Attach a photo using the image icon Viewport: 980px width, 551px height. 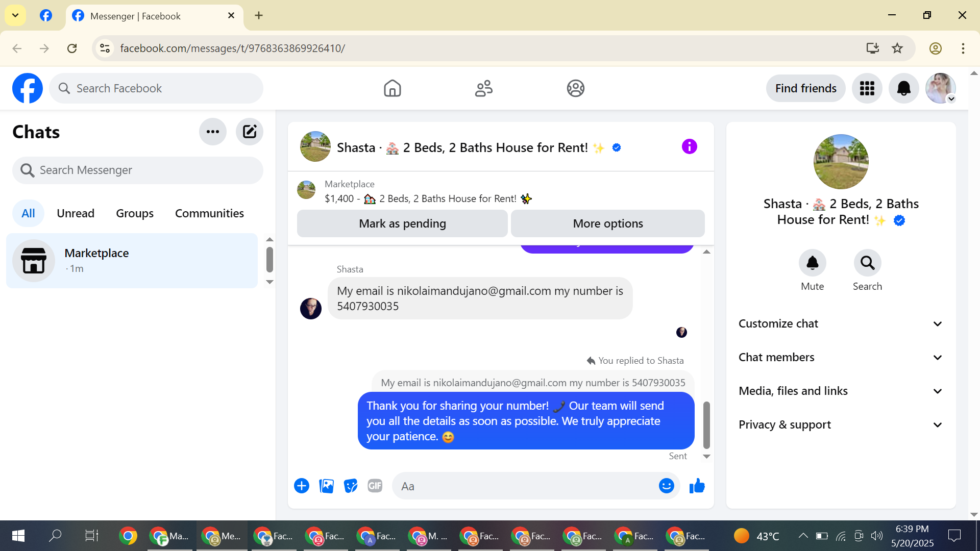tap(326, 486)
